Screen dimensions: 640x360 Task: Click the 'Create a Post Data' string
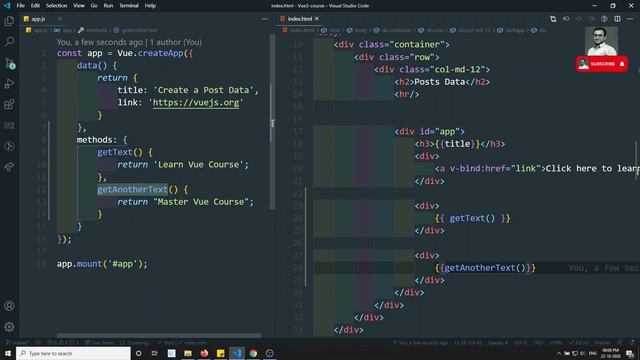(203, 90)
